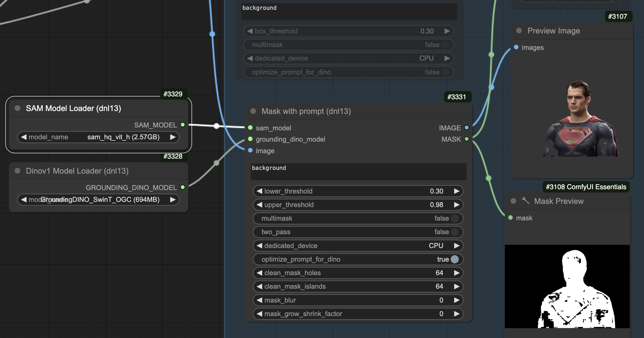Toggle the two_pass switch

(x=454, y=232)
